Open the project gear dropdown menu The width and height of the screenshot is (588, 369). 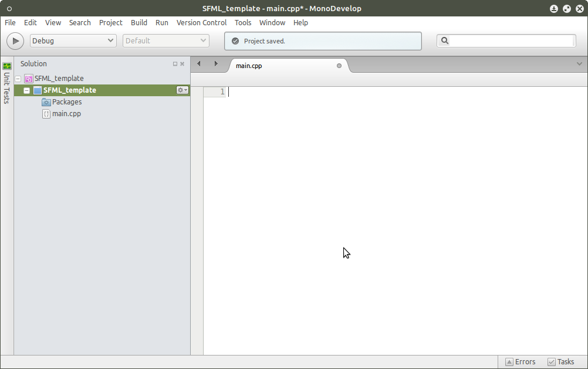182,90
